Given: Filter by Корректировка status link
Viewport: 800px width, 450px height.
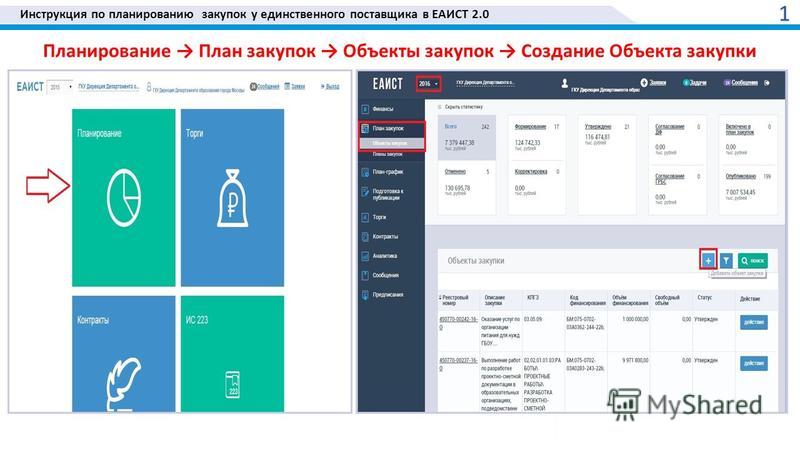Looking at the screenshot, I should pyautogui.click(x=531, y=171).
